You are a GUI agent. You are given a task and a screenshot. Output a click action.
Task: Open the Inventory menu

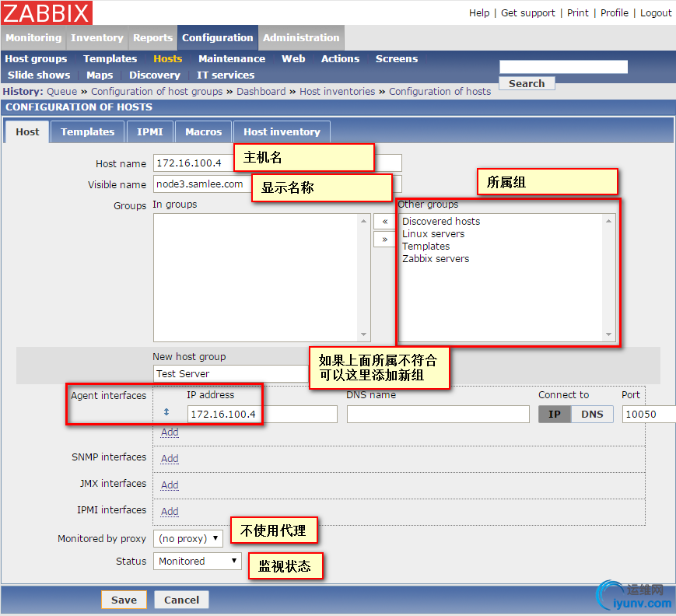(x=97, y=38)
